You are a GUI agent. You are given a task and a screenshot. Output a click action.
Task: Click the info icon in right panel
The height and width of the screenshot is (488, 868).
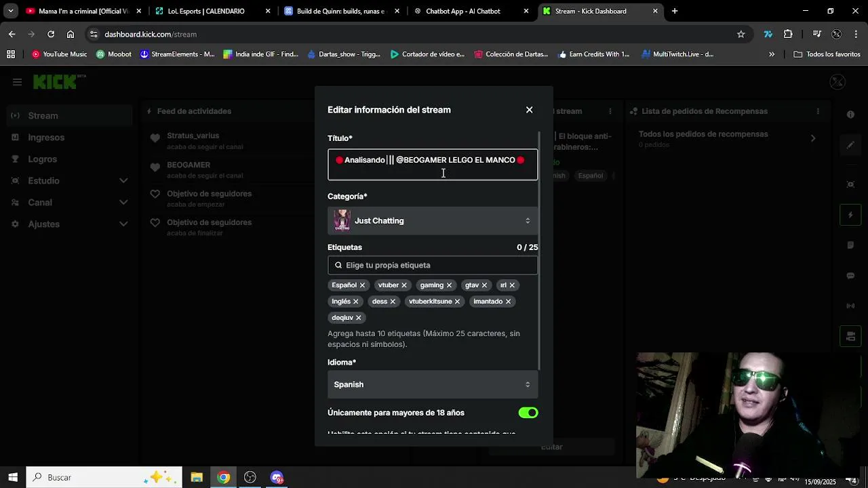850,115
